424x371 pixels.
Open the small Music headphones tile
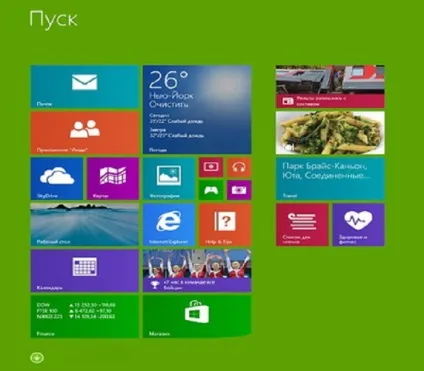coord(239,167)
